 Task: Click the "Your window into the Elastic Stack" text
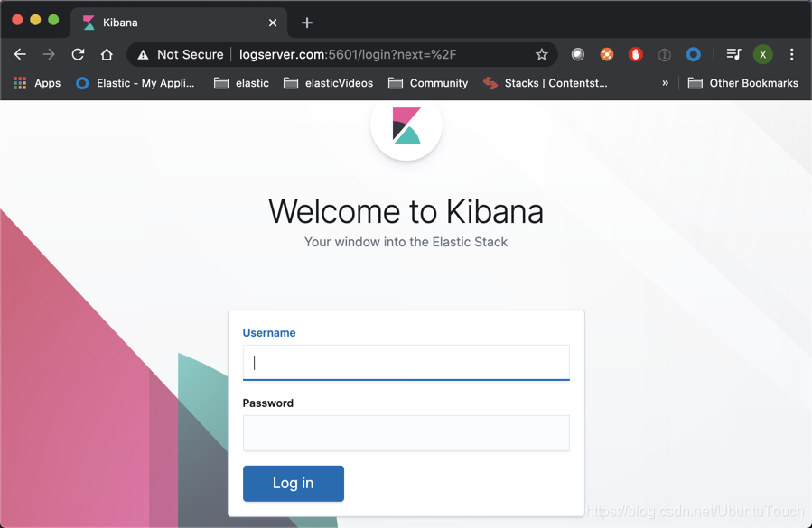click(406, 242)
